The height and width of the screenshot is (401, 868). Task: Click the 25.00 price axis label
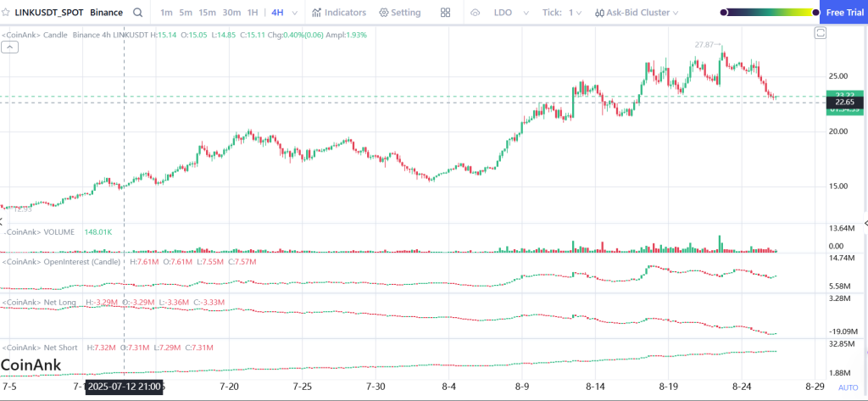coord(837,76)
